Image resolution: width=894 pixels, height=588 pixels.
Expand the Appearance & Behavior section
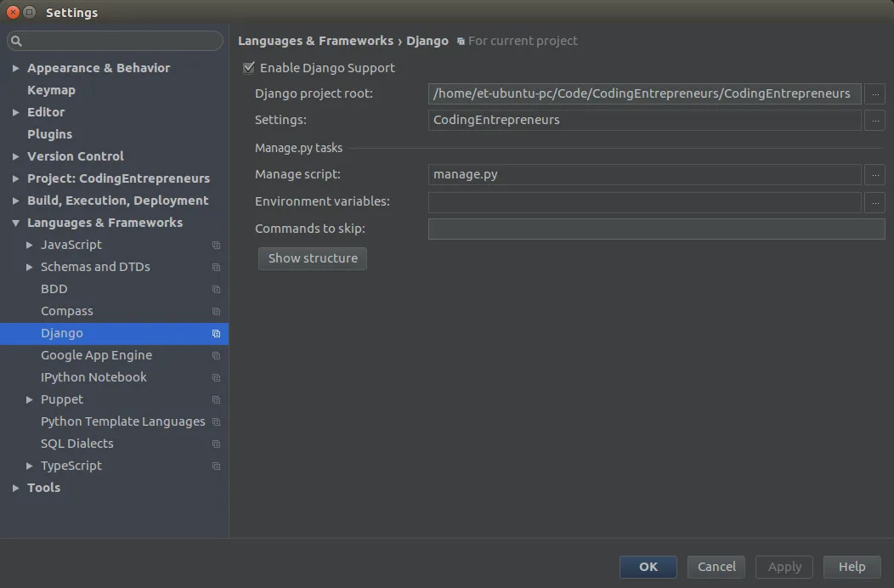coord(16,68)
